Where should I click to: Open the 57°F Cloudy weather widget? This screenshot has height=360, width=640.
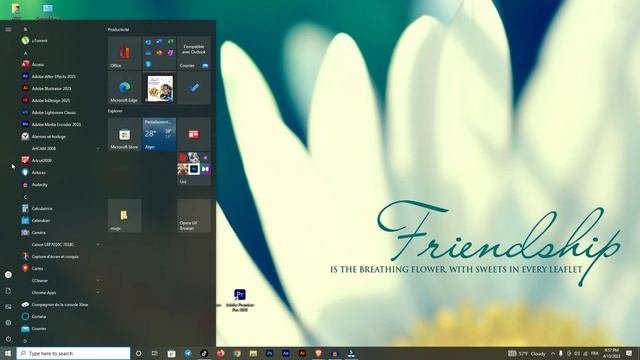coord(527,353)
